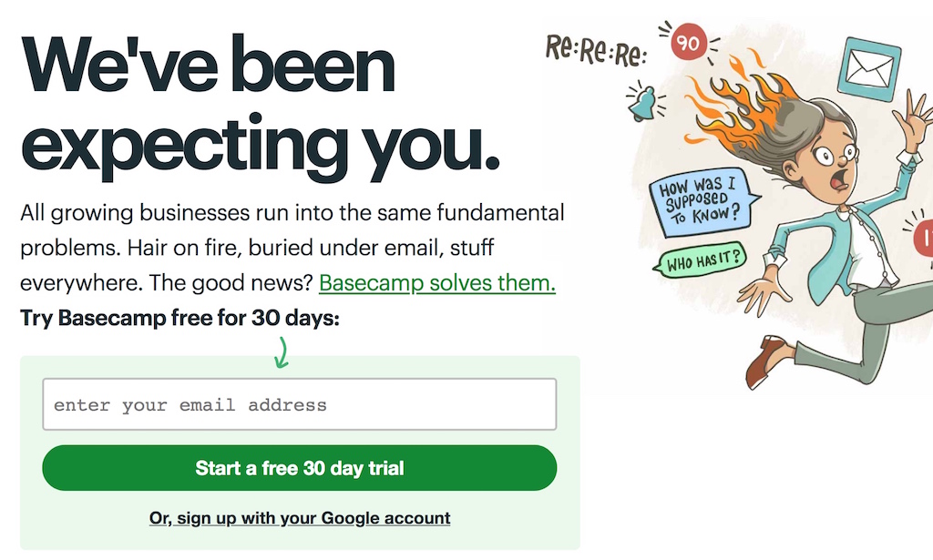Click the green hand-drawn arrow
The width and height of the screenshot is (933, 560).
pyautogui.click(x=282, y=351)
